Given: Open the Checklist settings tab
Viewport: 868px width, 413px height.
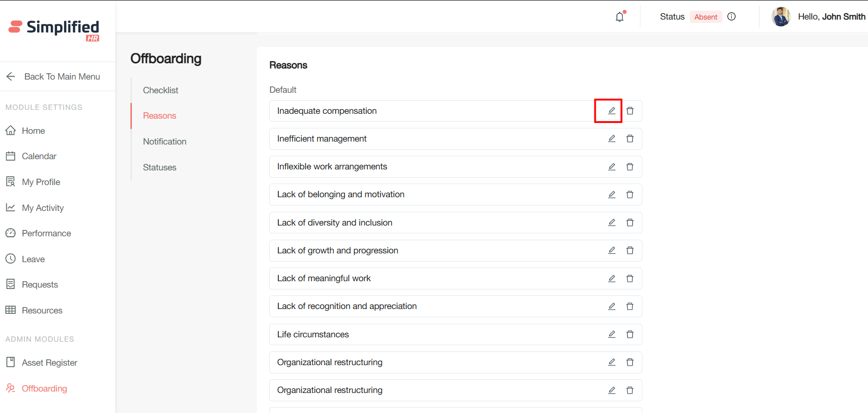Looking at the screenshot, I should (x=160, y=90).
